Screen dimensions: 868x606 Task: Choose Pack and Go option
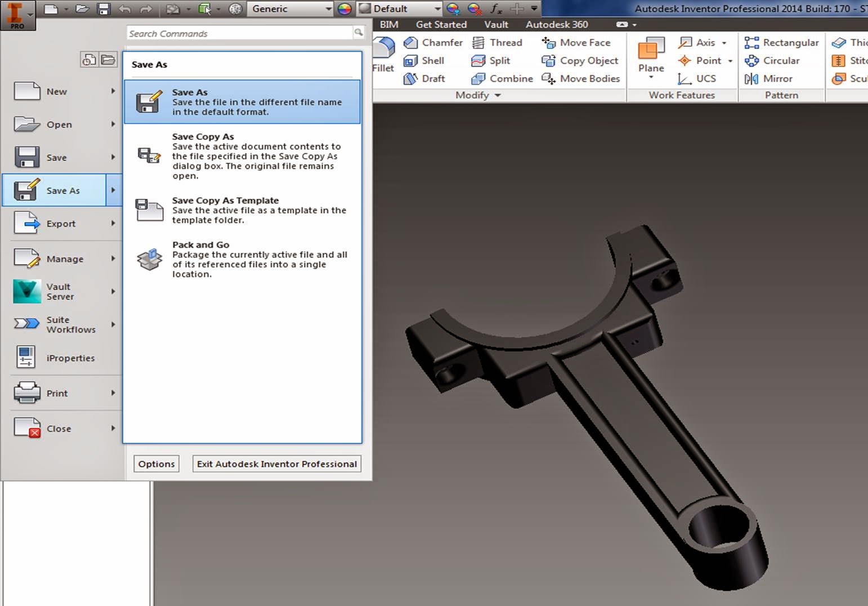[242, 259]
